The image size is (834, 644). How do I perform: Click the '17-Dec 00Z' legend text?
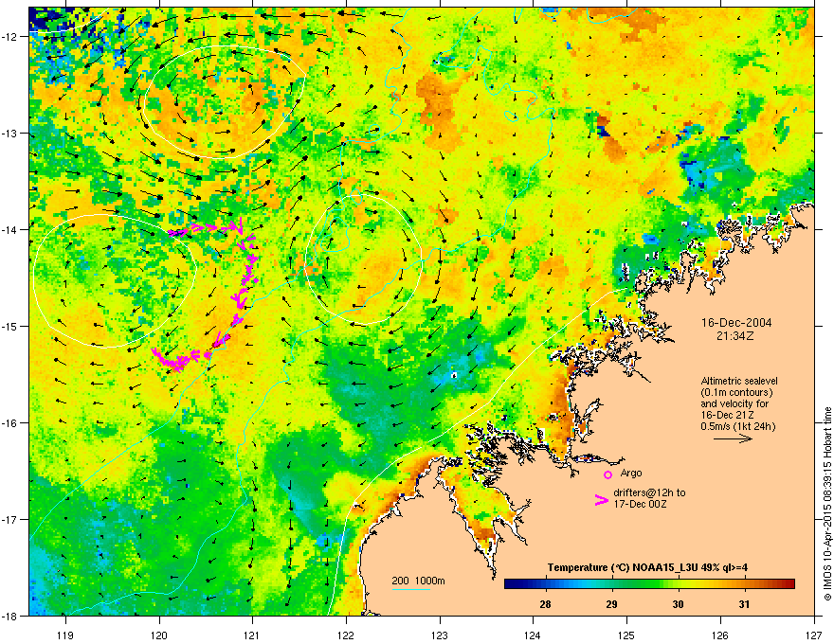[640, 504]
